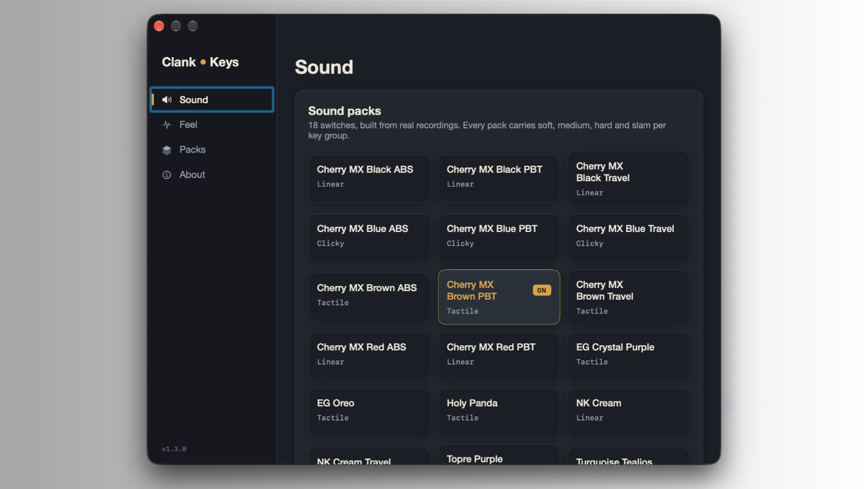This screenshot has height=489, width=868.
Task: Select the NK Cream sound pack
Action: tap(629, 412)
